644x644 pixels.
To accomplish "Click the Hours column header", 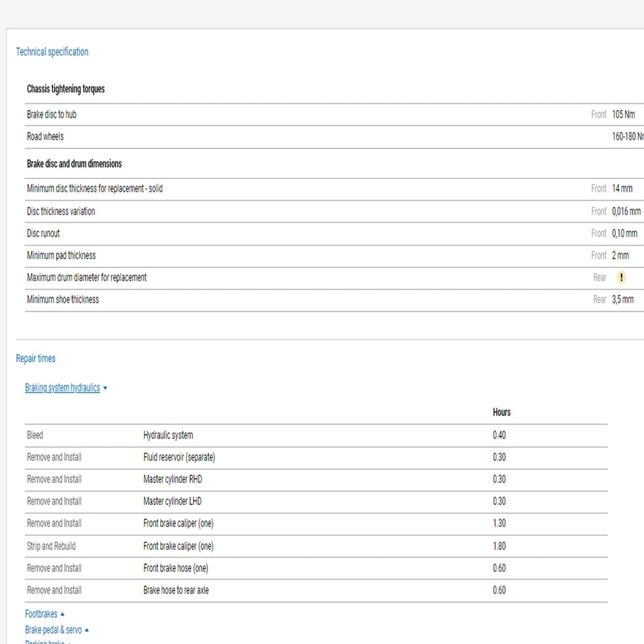I will pos(502,412).
